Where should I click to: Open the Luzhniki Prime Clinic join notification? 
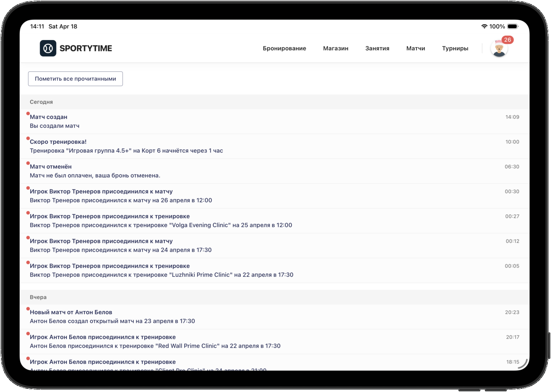(x=250, y=270)
